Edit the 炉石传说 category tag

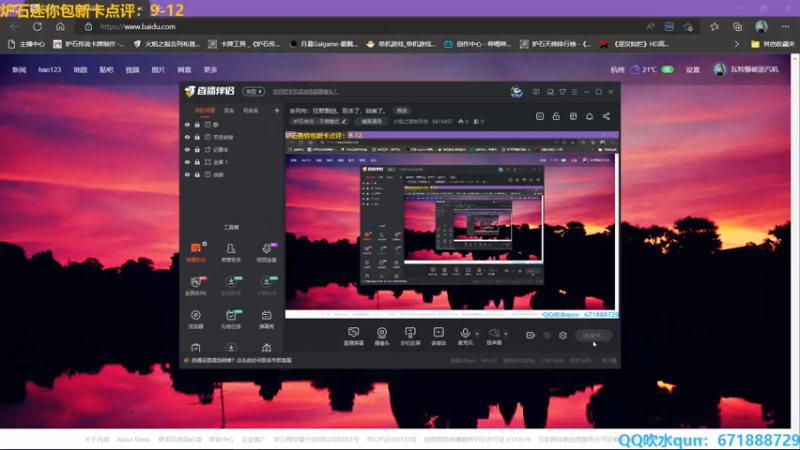pos(320,121)
